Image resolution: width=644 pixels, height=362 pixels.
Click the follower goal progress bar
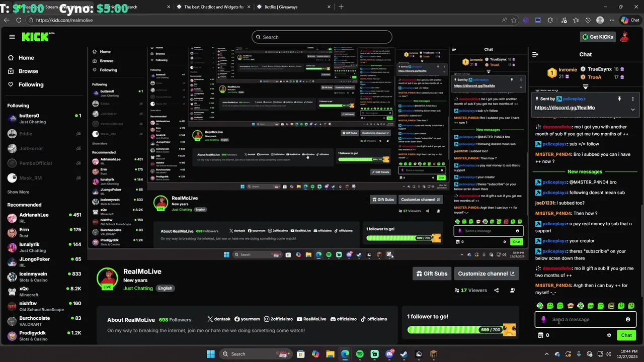coord(454,330)
